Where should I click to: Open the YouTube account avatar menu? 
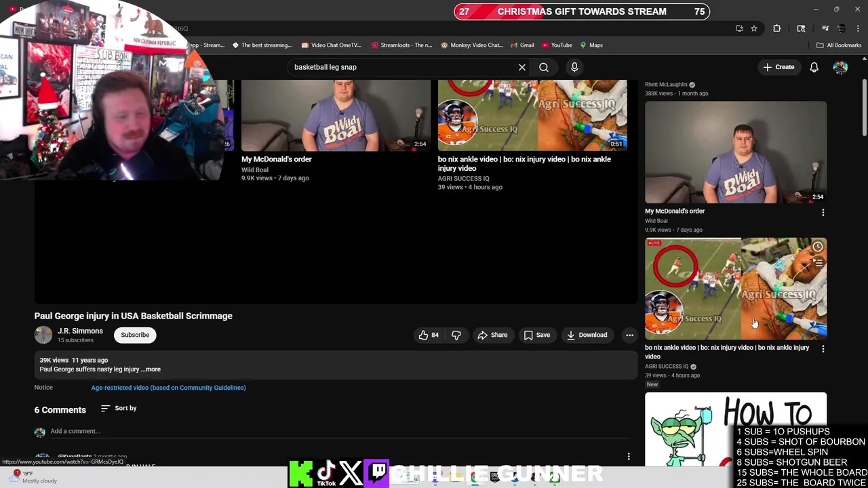[x=840, y=67]
